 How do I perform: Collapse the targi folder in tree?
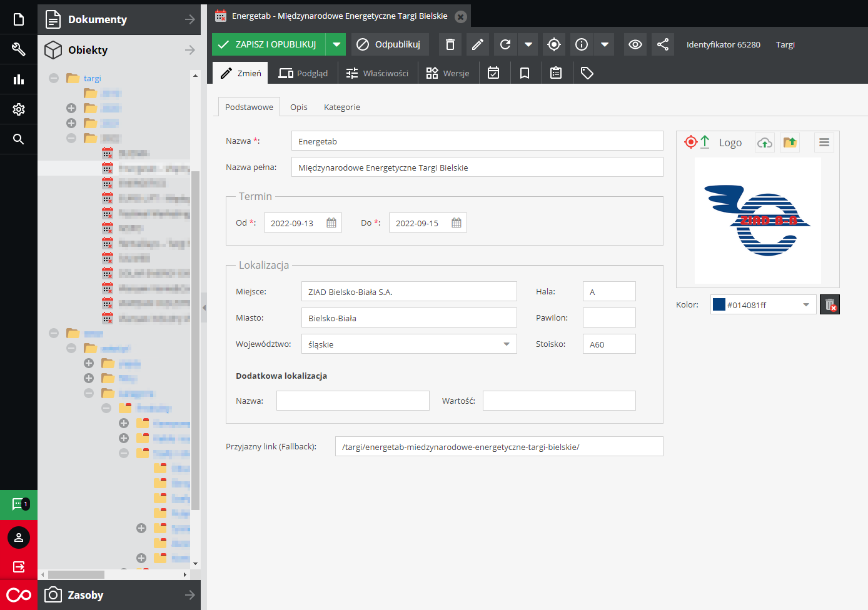54,78
